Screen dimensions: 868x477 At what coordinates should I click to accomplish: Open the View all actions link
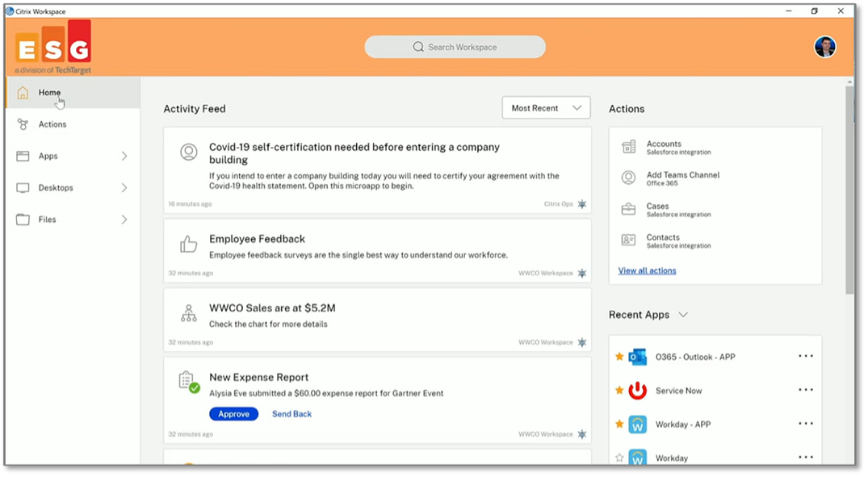647,271
